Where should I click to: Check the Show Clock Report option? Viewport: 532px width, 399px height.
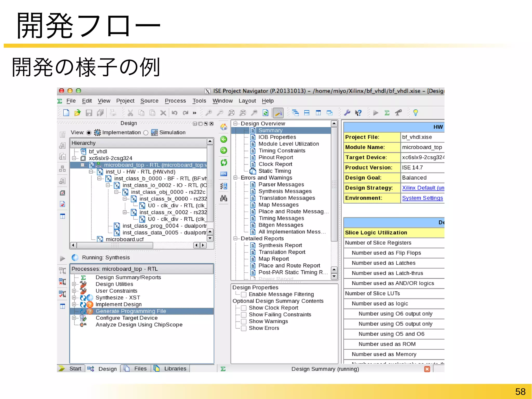click(244, 308)
